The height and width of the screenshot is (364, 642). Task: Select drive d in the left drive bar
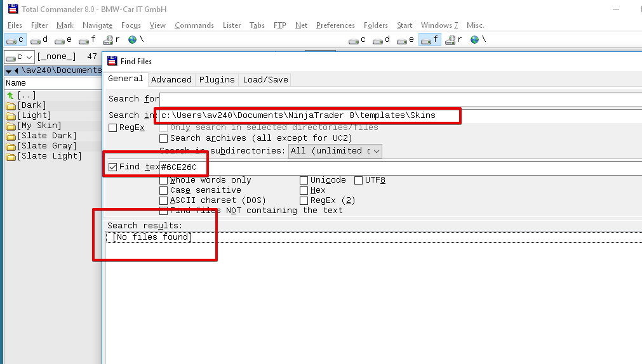[39, 40]
